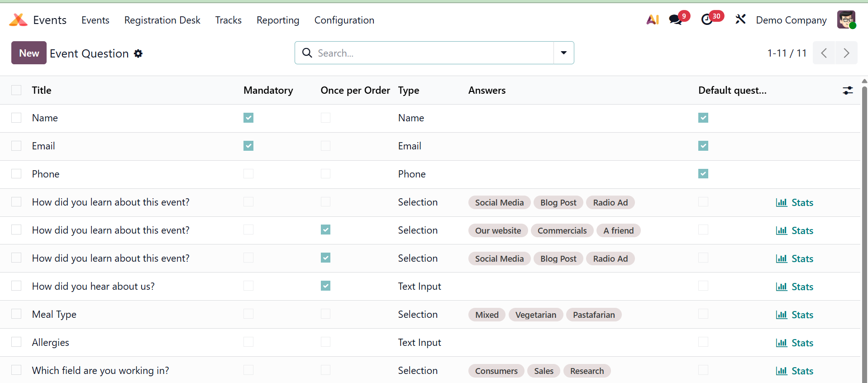Click the debug tools wrench icon

tap(740, 19)
